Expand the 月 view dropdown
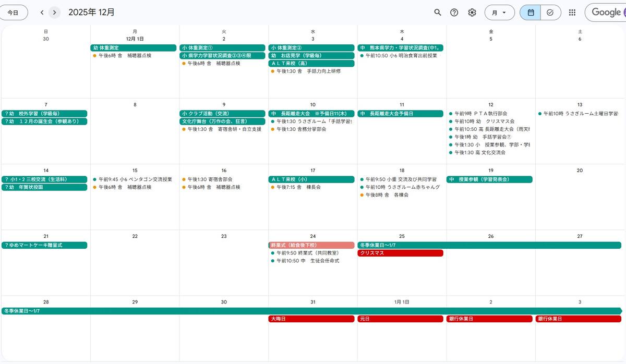The image size is (626, 364). coord(499,13)
